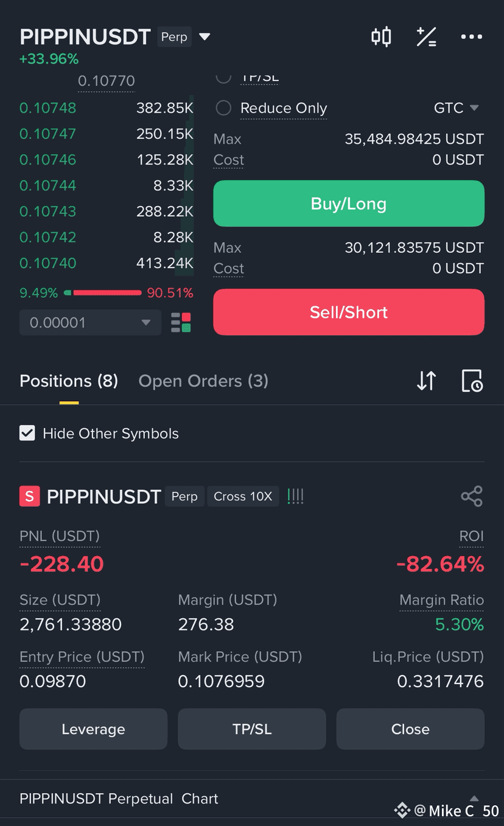This screenshot has height=826, width=504.
Task: Expand the PIPPINUSDT symbol selector arrow
Action: click(205, 37)
